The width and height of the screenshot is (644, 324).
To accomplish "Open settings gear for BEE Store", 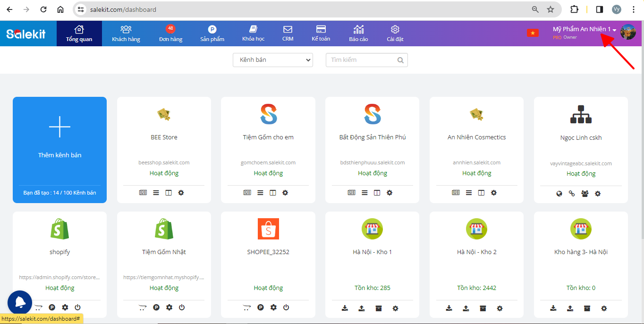I will click(181, 193).
